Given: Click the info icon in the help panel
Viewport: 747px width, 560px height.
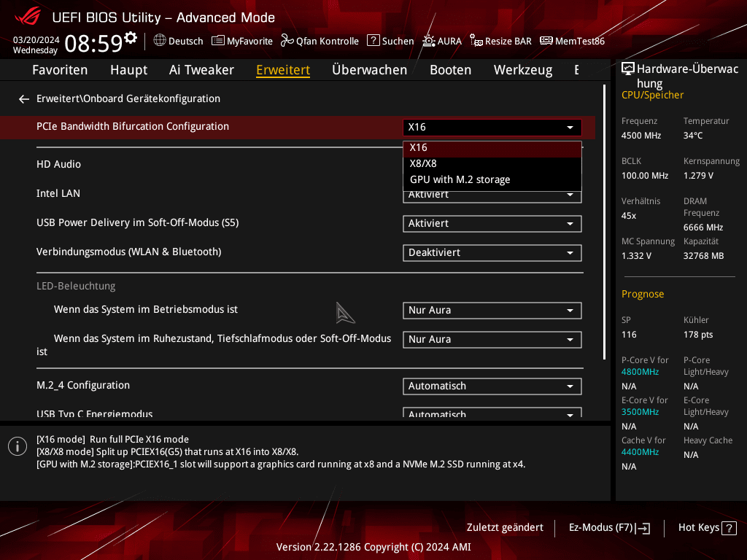Looking at the screenshot, I should [x=18, y=446].
